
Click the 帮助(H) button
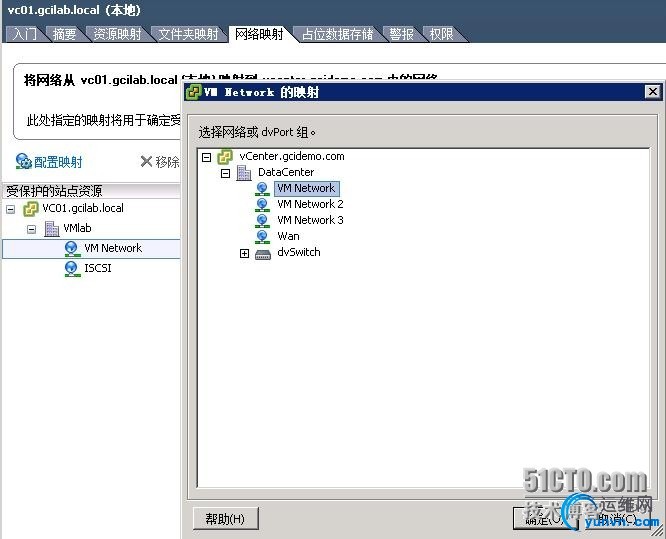tap(225, 519)
